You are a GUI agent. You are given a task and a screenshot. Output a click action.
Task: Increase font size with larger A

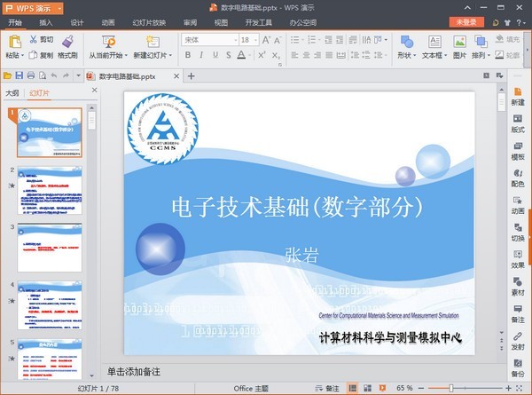[266, 40]
